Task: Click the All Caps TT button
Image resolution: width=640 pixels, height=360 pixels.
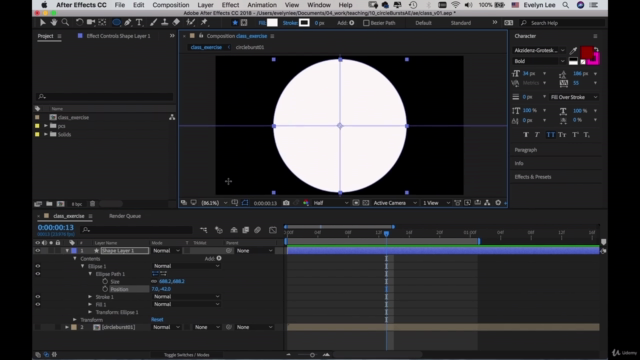Action: coord(551,135)
